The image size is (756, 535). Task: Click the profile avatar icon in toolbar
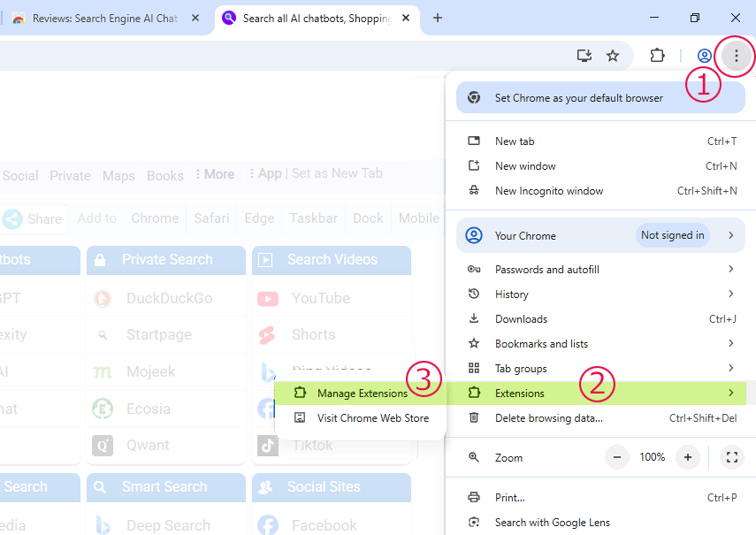(x=705, y=56)
